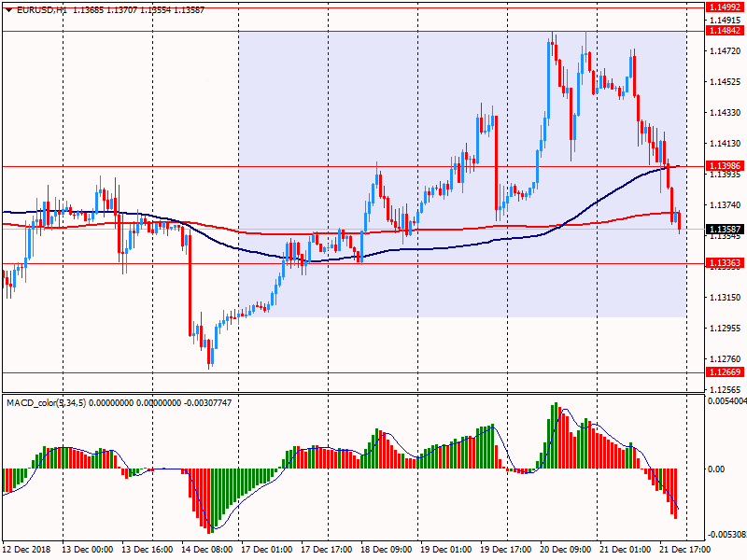
Task: Click the 1.12760 price axis value
Action: pyautogui.click(x=726, y=359)
